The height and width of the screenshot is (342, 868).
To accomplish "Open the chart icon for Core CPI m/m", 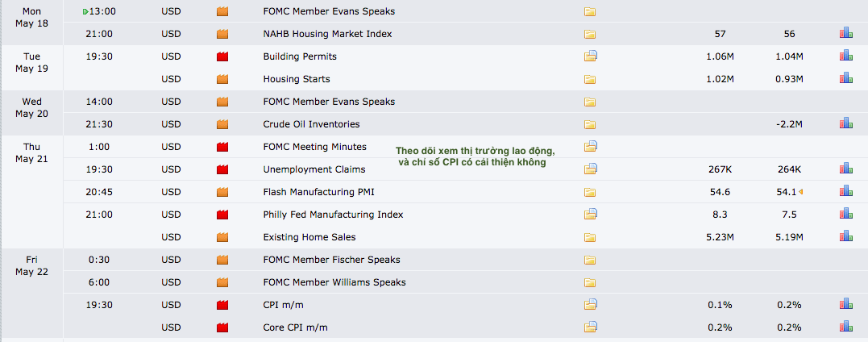I will [x=845, y=327].
